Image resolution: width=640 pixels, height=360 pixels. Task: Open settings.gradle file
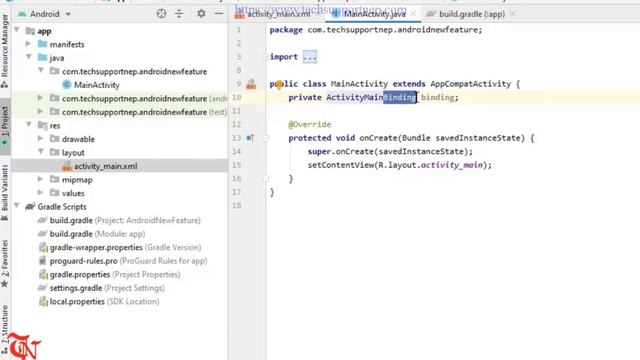107,288
